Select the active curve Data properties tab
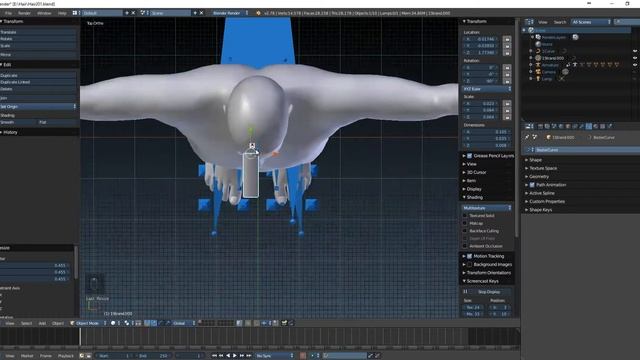Viewport: 640px width, 360px height. coord(589,127)
